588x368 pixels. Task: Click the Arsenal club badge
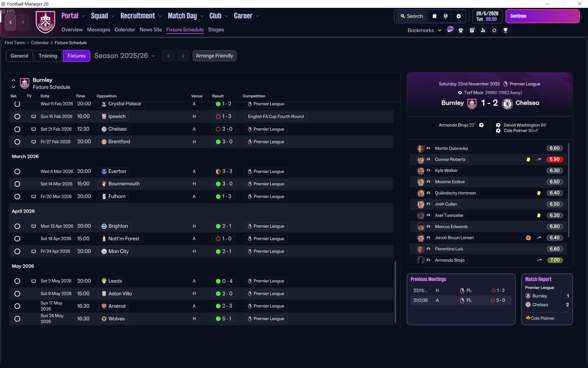click(104, 306)
